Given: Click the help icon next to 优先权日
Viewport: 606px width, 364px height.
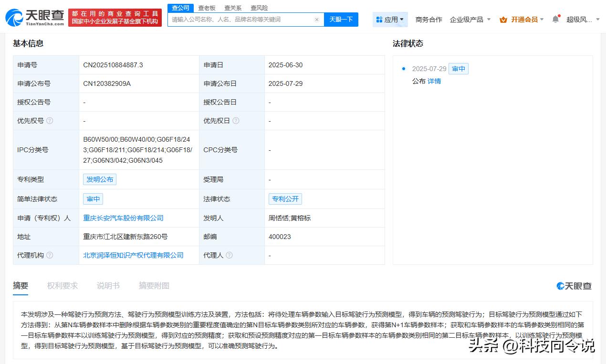Looking at the screenshot, I should (236, 121).
